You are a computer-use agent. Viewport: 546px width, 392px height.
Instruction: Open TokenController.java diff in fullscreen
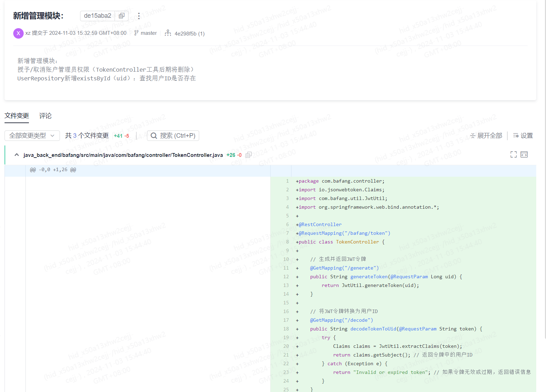514,154
